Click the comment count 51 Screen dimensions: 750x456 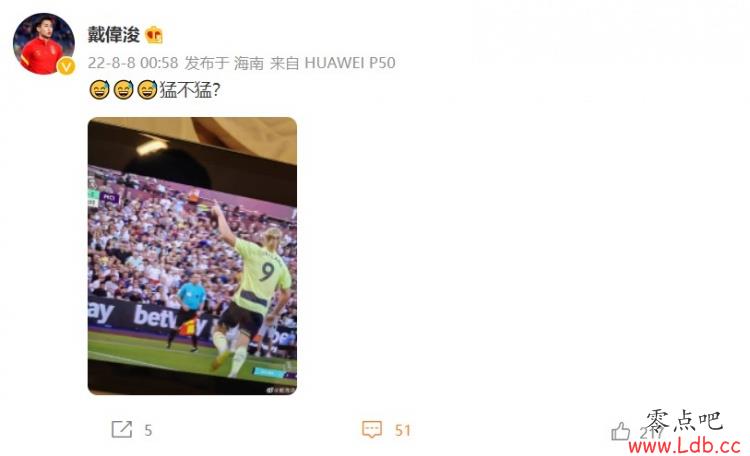point(403,430)
